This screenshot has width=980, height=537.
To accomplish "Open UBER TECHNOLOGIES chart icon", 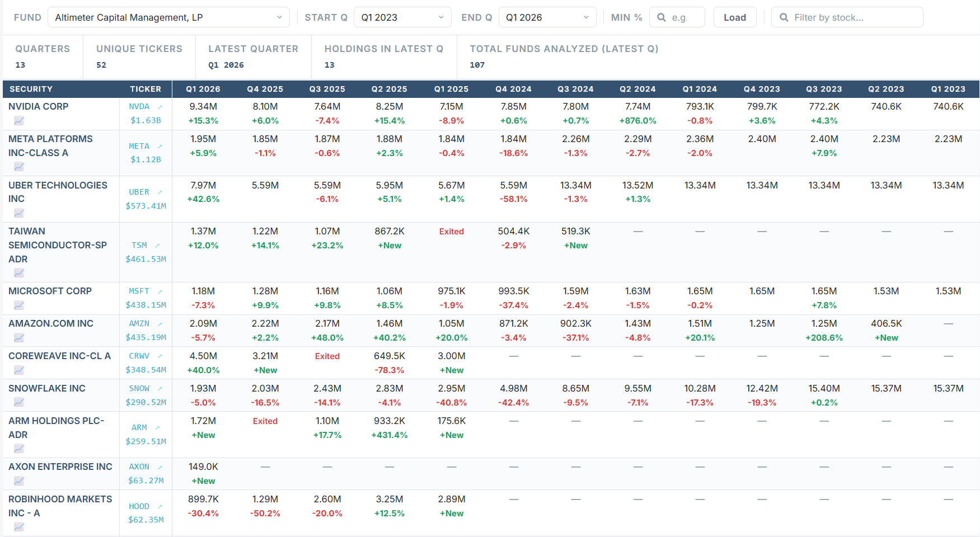I will (19, 213).
